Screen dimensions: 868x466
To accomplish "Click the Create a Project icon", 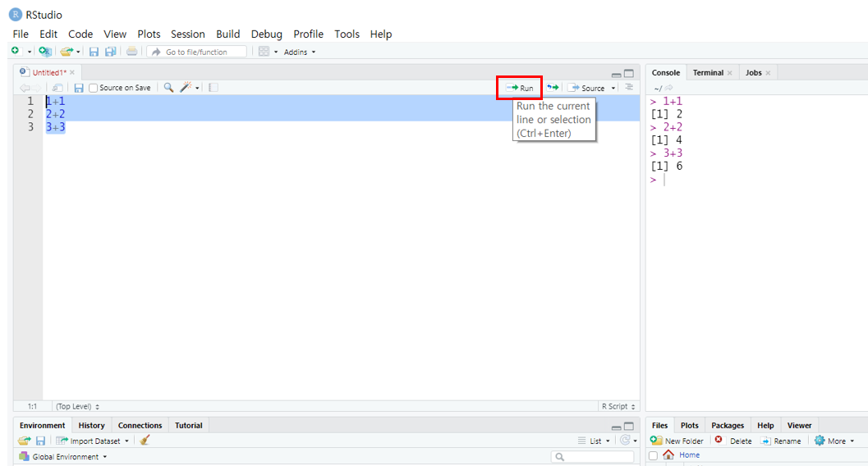I will coord(45,52).
